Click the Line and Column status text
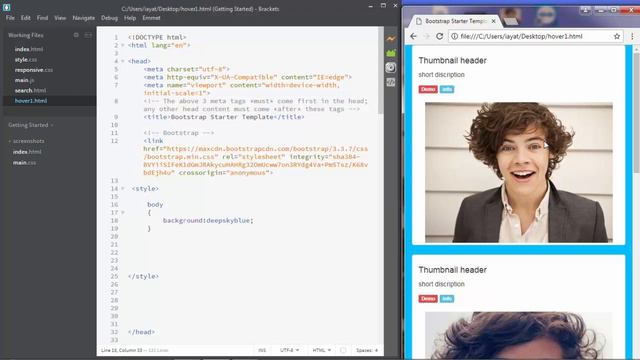The height and width of the screenshot is (360, 640). coord(122,350)
